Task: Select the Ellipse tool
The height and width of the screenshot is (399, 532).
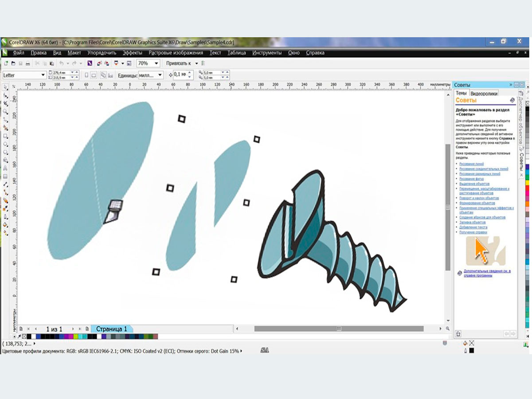Action: pos(5,144)
